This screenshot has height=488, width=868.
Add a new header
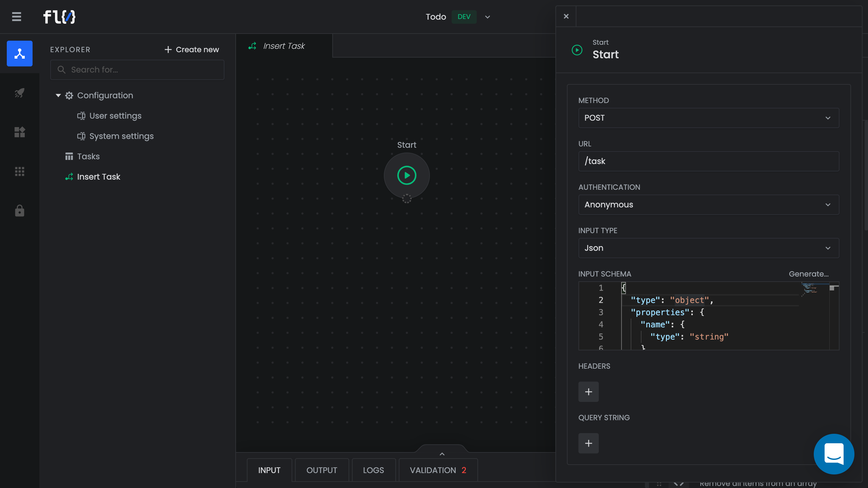click(x=589, y=392)
